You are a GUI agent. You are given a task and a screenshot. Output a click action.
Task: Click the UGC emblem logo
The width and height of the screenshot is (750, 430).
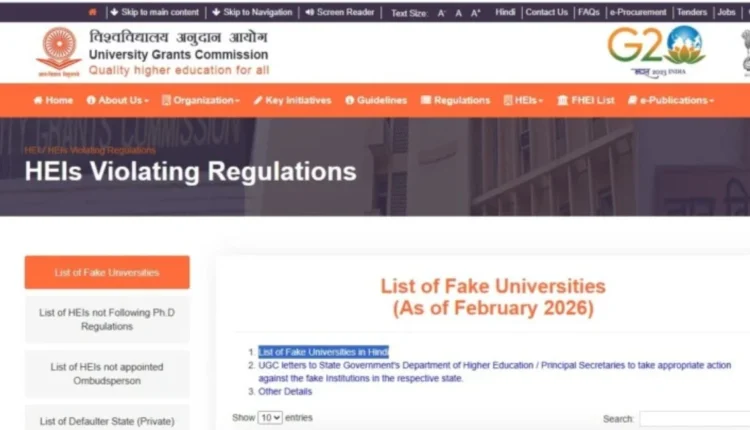(x=59, y=52)
